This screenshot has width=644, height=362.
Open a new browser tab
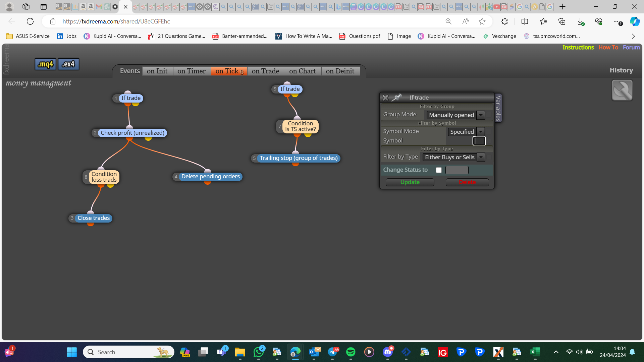tap(562, 7)
